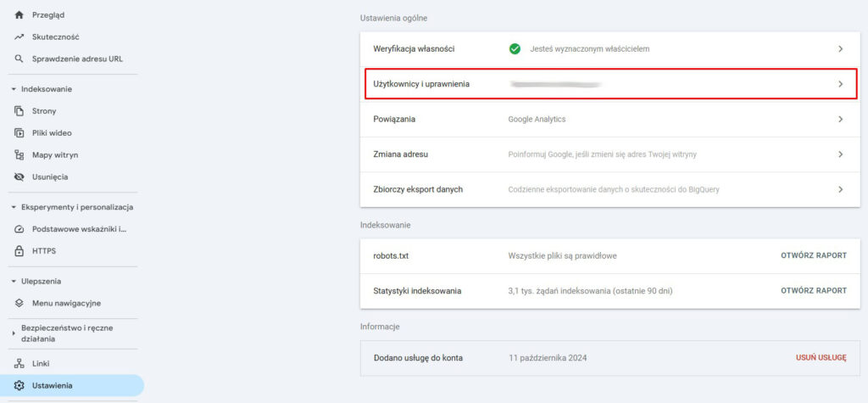Click the green verified checkmark icon
This screenshot has width=868, height=403.
click(x=515, y=49)
